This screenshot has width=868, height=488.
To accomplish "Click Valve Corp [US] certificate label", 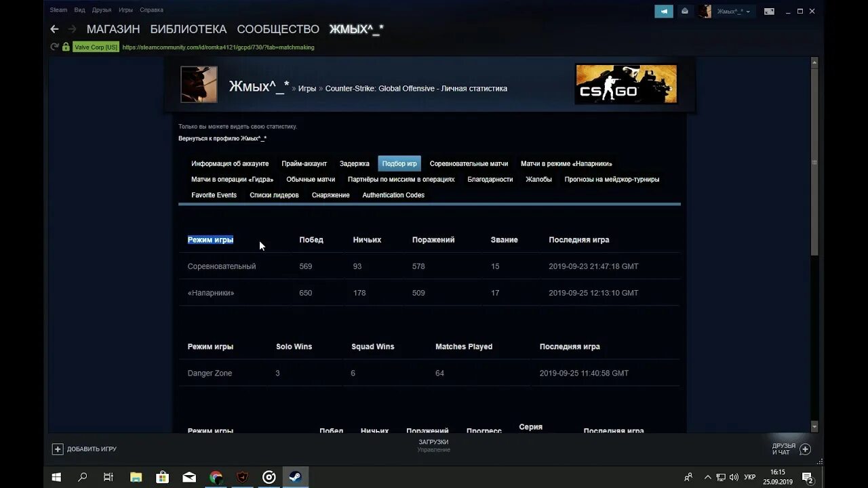I will 96,47.
